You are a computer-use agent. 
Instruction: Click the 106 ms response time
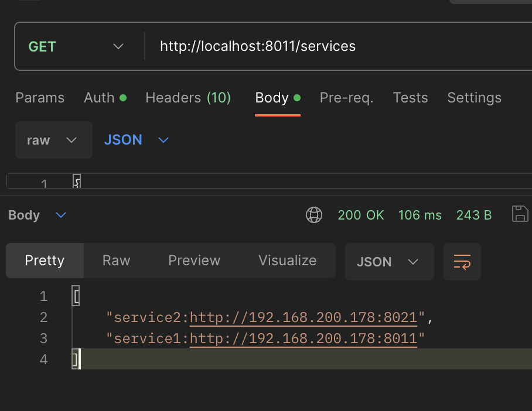point(420,215)
